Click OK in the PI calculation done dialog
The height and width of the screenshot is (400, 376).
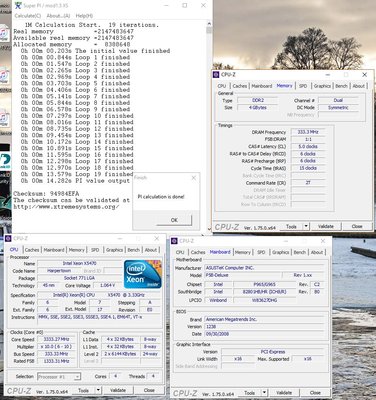174,220
